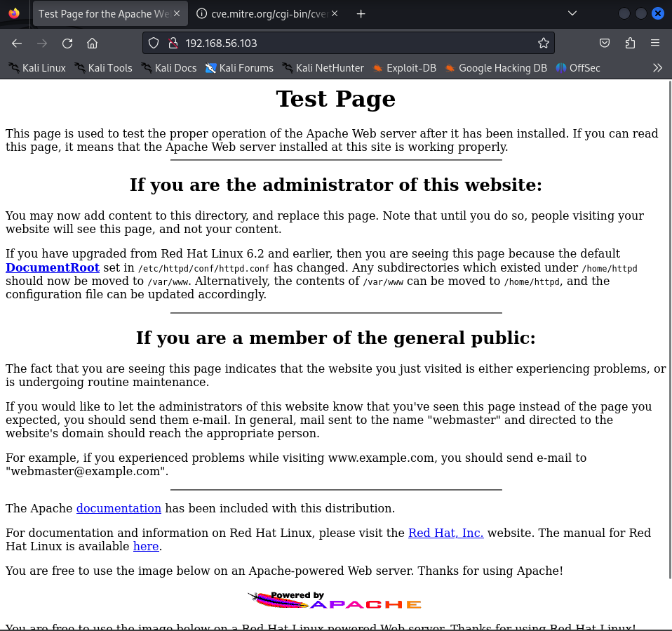Show the insecure connection lock info
The height and width of the screenshot is (631, 672).
(x=173, y=44)
